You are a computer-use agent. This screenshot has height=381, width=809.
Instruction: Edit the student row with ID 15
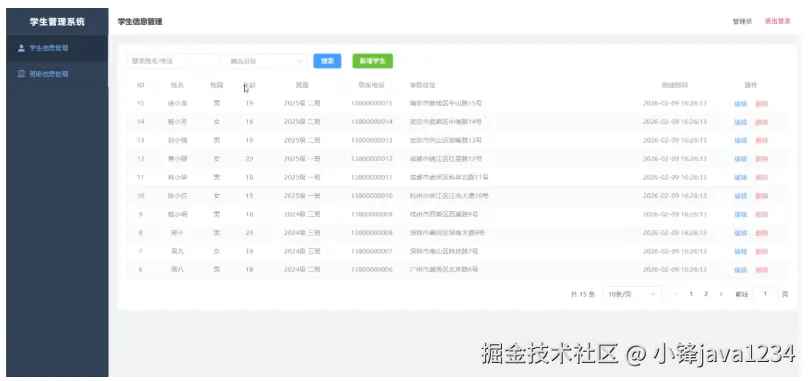[740, 103]
